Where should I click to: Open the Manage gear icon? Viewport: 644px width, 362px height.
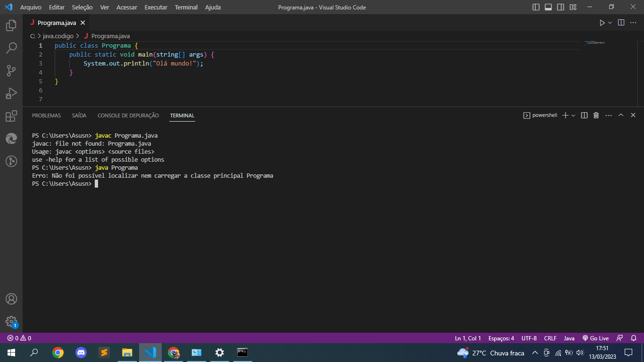click(11, 321)
